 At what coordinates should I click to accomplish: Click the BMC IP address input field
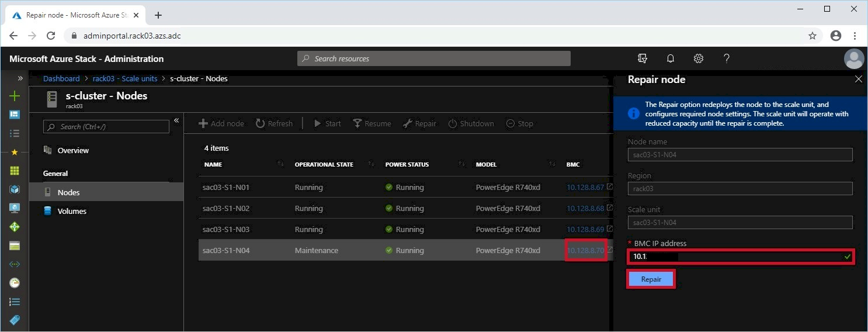click(740, 257)
